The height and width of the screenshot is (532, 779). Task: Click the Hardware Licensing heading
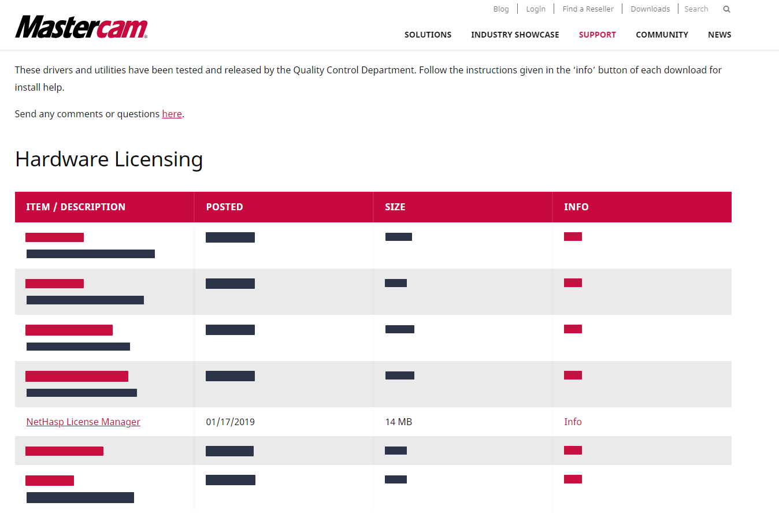[x=109, y=159]
